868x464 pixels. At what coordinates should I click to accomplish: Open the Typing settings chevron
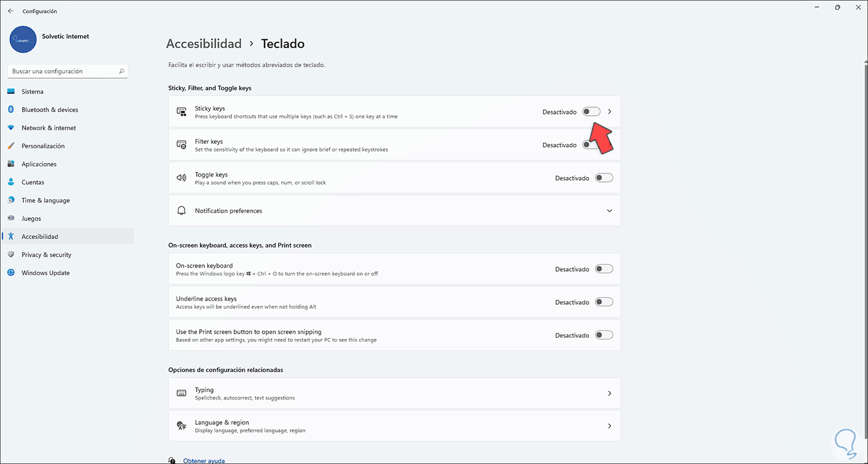(x=609, y=393)
